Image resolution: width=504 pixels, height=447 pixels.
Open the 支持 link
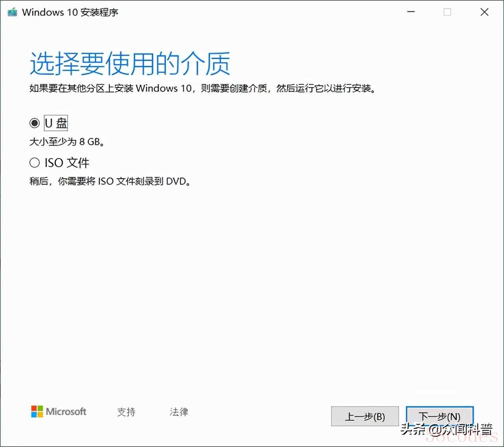click(126, 412)
